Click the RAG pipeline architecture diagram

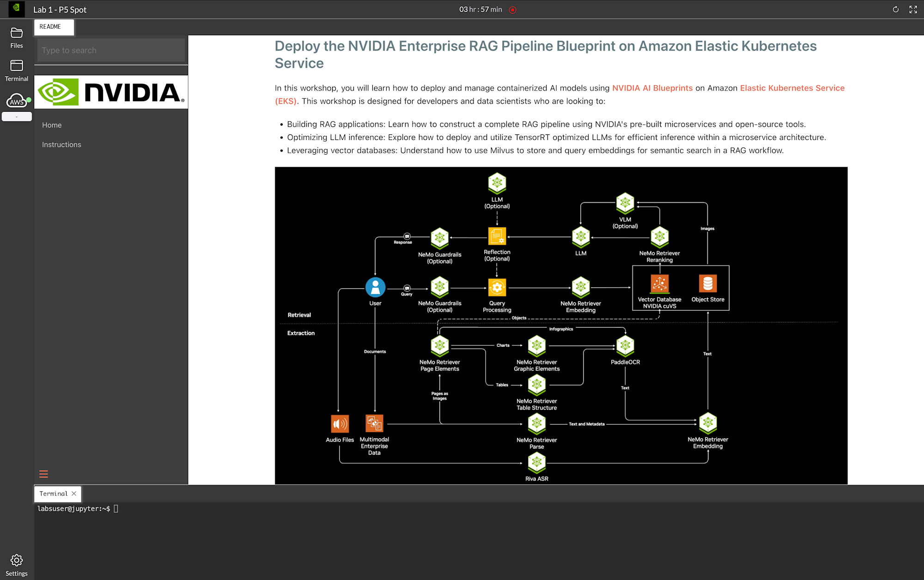(x=561, y=326)
